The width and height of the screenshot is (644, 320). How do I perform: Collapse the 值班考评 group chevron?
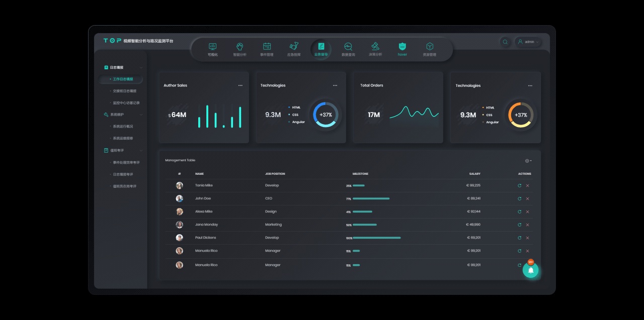coord(141,150)
